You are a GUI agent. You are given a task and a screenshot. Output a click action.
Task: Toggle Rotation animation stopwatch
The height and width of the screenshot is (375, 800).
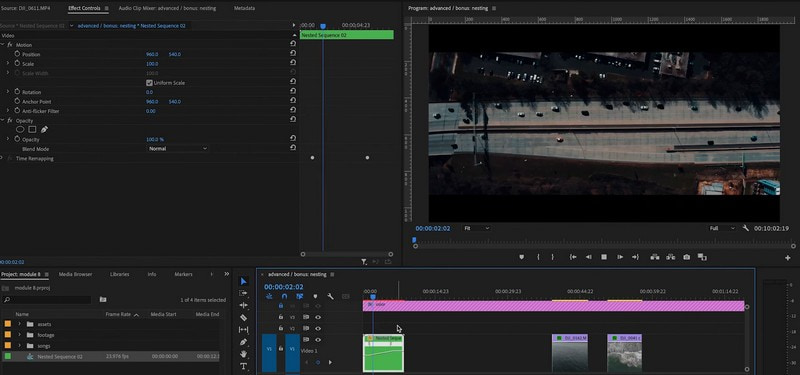point(17,92)
